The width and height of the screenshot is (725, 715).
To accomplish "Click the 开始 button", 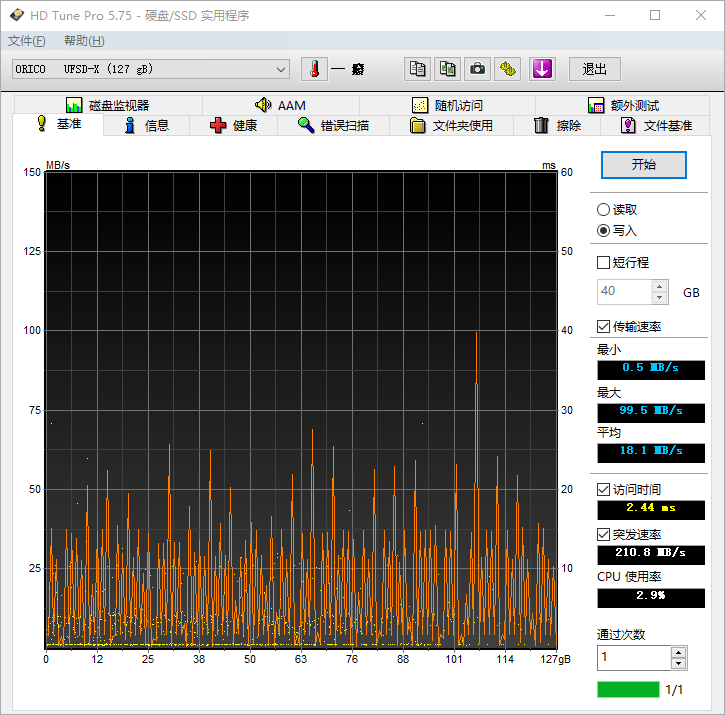I will (x=644, y=165).
